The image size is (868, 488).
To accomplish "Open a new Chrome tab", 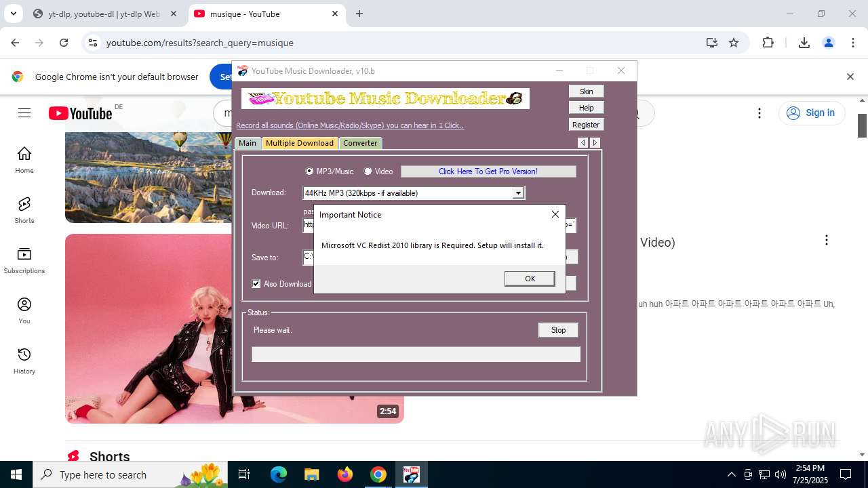I will pyautogui.click(x=359, y=14).
